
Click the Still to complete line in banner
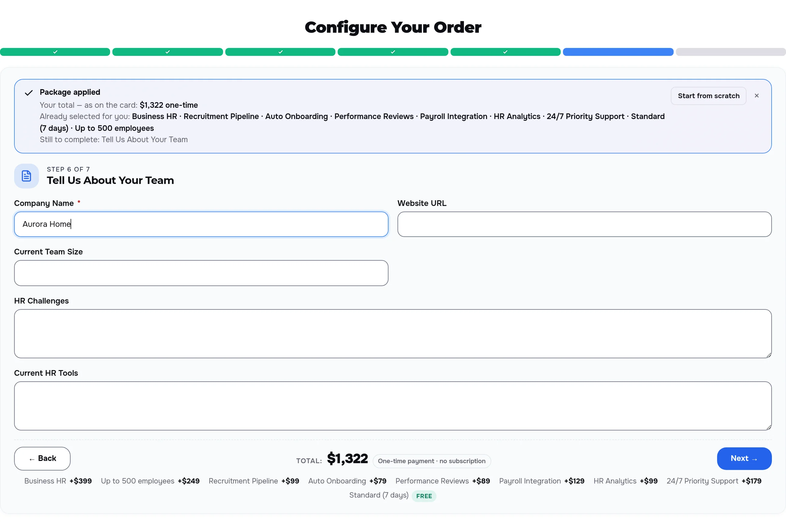pos(114,140)
